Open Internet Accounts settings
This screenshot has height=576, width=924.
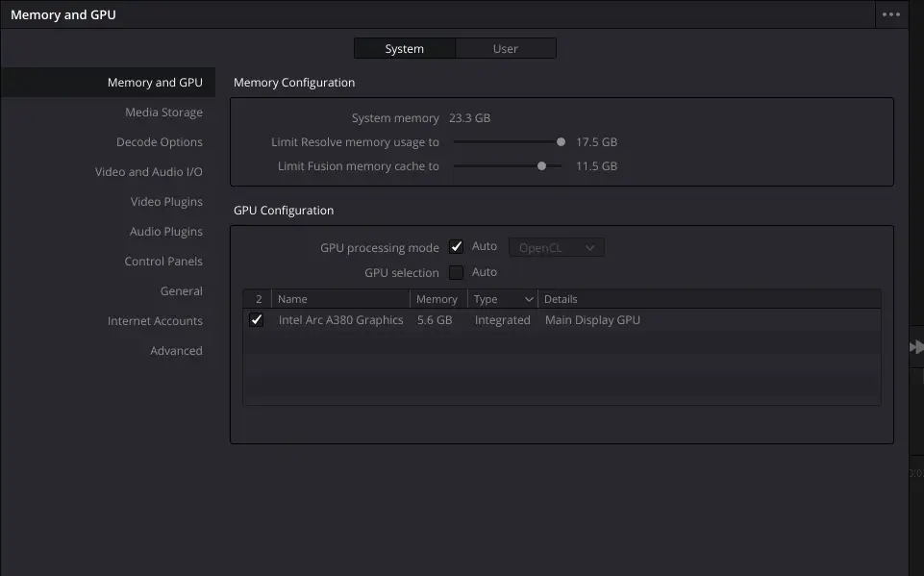coord(155,321)
